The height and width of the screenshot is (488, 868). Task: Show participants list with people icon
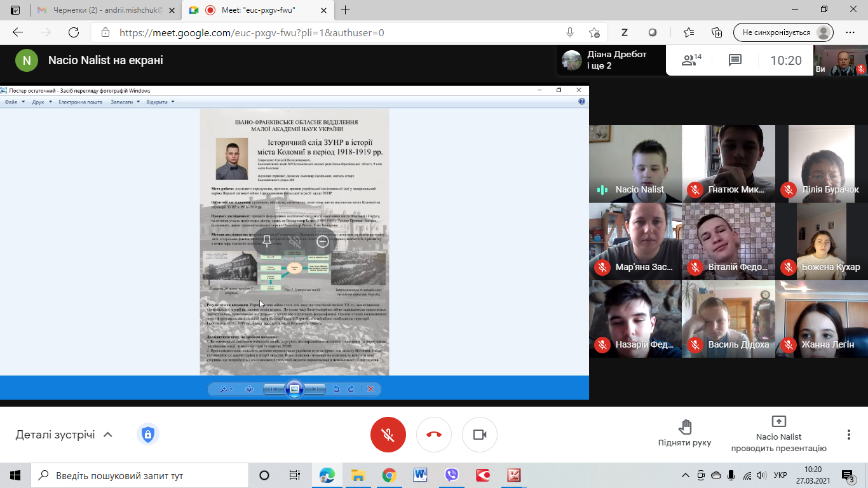tap(691, 60)
